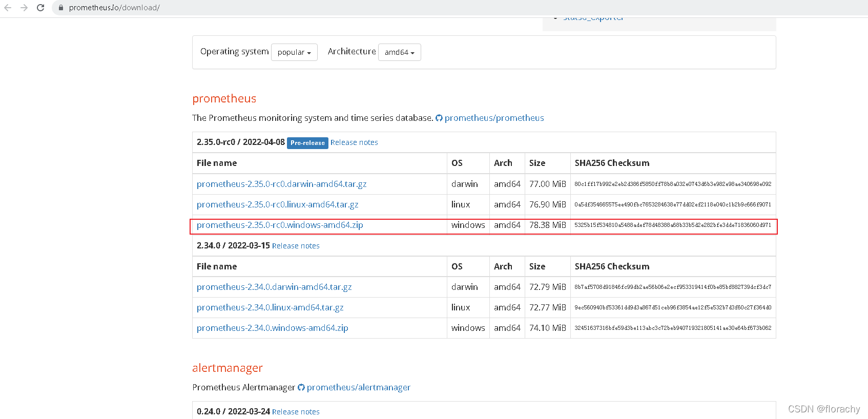Download prometheus-2.34.0.windows-amd64.zip

(273, 328)
